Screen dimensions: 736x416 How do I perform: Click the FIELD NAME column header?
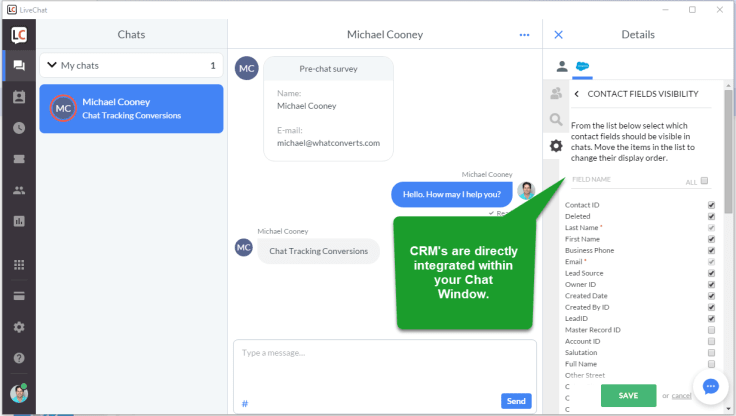591,179
